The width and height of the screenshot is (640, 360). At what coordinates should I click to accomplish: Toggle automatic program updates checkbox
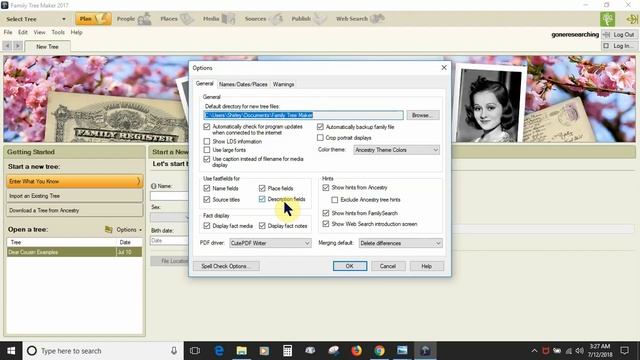point(207,127)
